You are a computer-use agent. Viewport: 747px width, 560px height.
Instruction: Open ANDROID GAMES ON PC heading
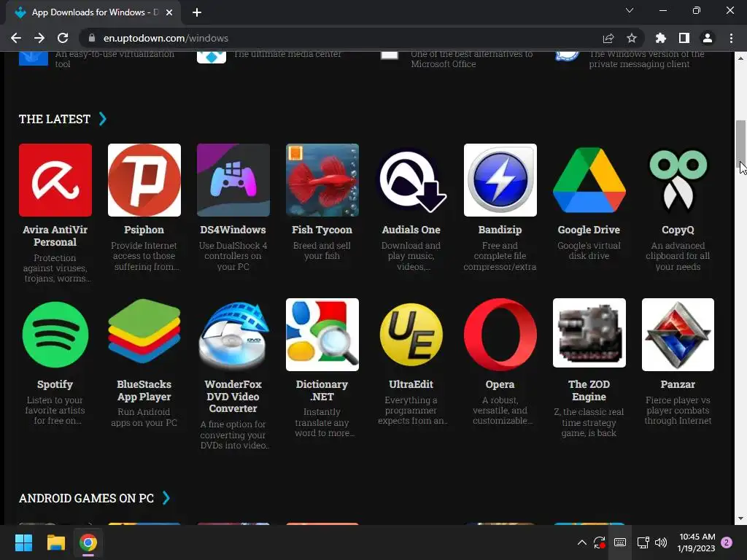tap(86, 498)
